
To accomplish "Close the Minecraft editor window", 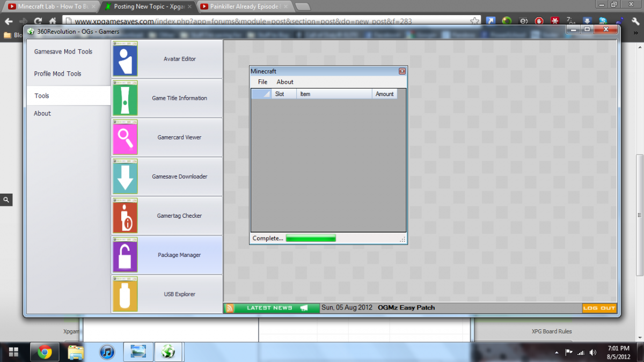I will point(402,71).
